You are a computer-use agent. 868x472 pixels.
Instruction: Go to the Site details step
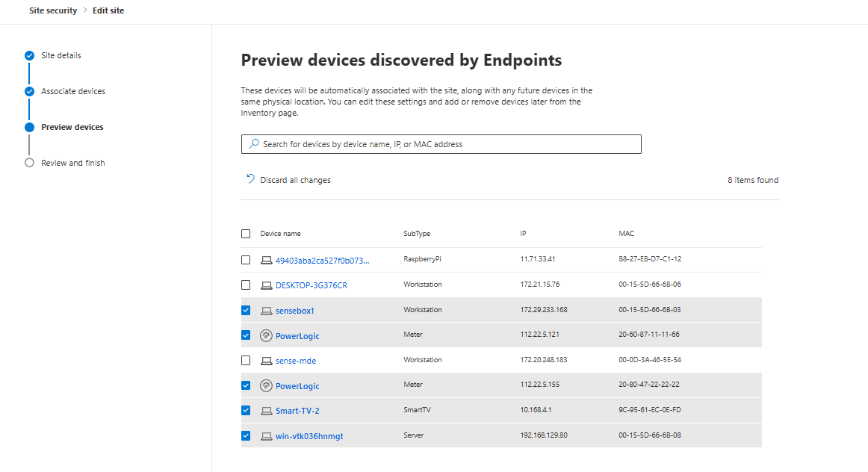61,55
